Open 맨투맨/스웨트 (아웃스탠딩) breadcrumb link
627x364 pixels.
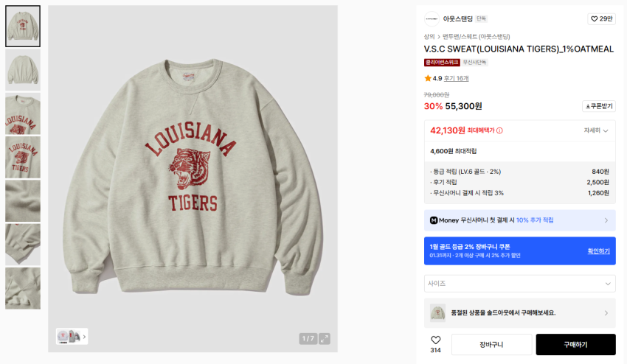coord(476,36)
